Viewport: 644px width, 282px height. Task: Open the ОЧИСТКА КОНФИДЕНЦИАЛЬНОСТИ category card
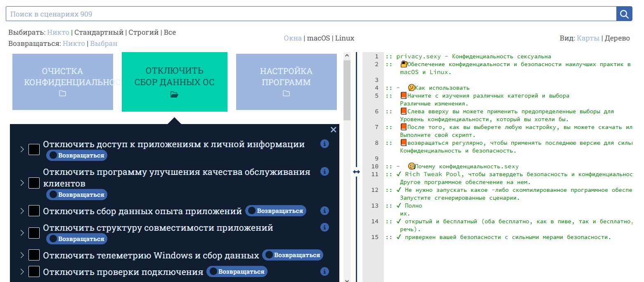63,82
